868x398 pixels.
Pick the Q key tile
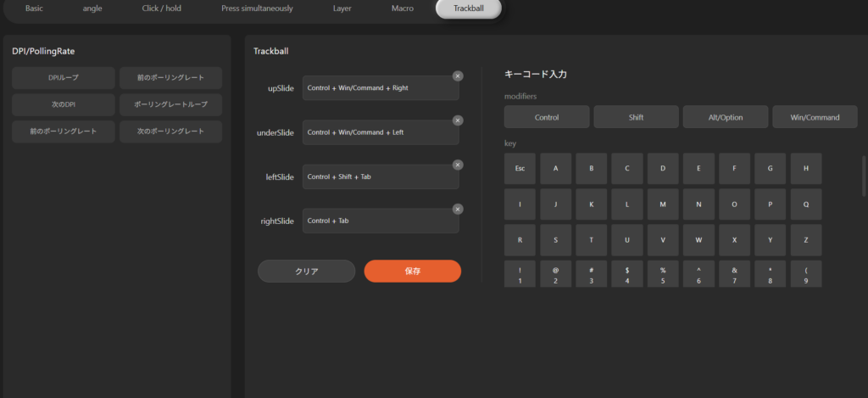pos(805,205)
